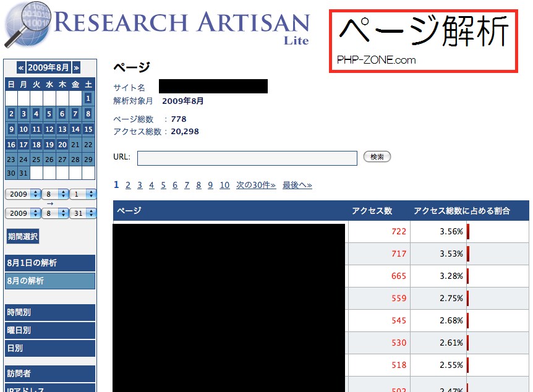Select calendar day 20

(62, 145)
